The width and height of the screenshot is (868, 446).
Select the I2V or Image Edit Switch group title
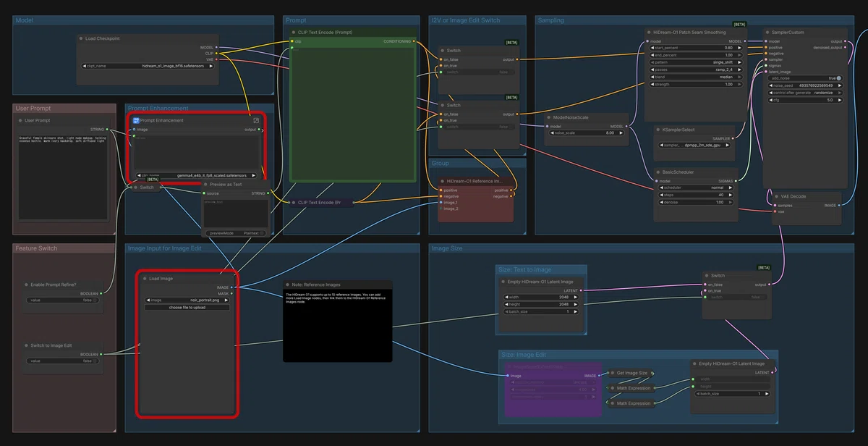pyautogui.click(x=465, y=20)
